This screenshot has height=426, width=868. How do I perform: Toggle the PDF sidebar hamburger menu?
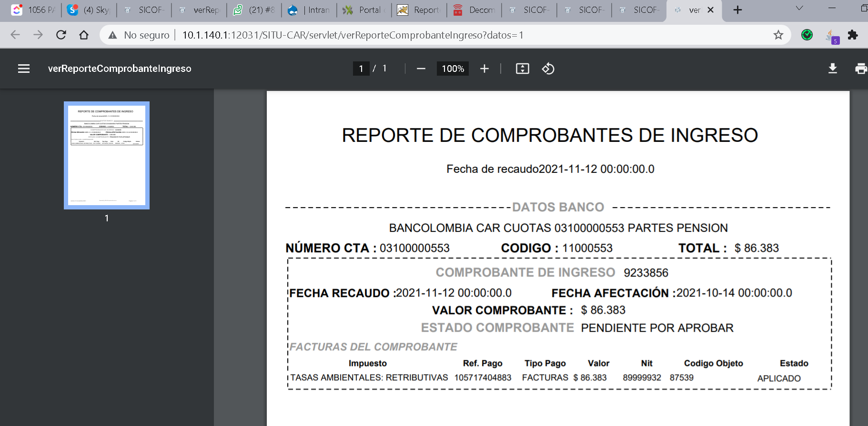(x=24, y=69)
